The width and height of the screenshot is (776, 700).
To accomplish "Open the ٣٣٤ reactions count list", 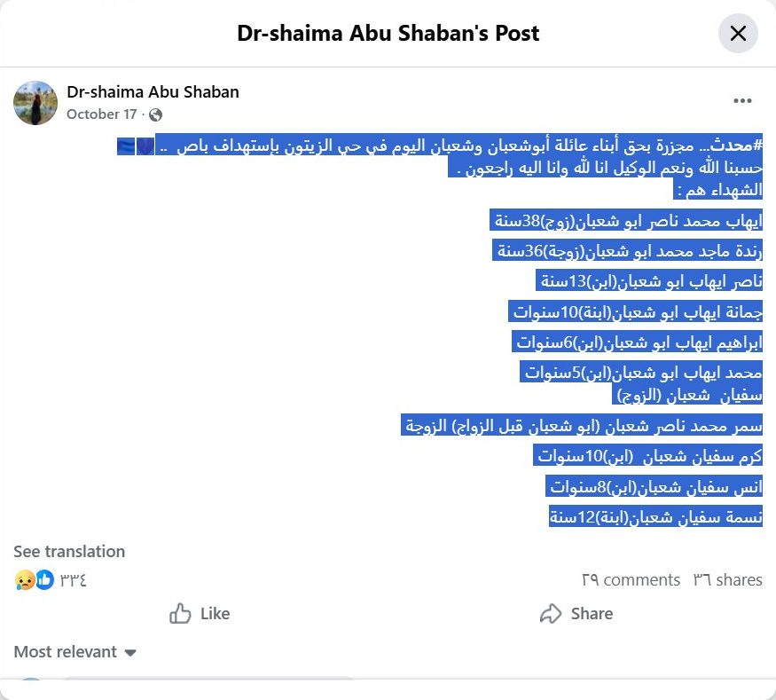I will 74,580.
